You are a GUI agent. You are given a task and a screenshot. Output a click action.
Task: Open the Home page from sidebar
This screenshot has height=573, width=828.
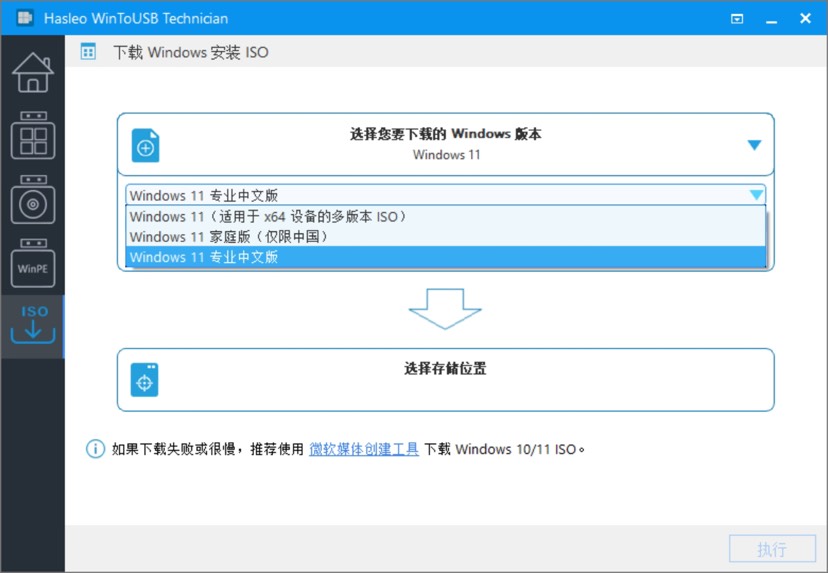(33, 72)
